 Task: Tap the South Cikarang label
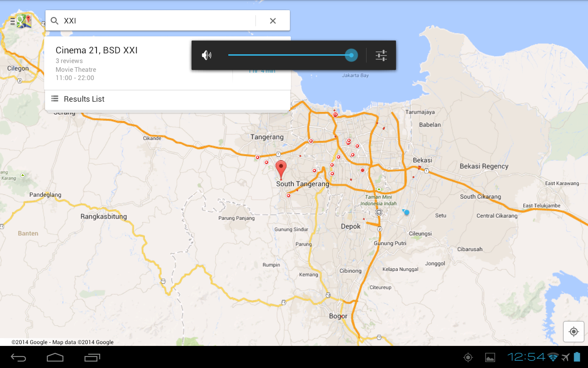tap(481, 197)
